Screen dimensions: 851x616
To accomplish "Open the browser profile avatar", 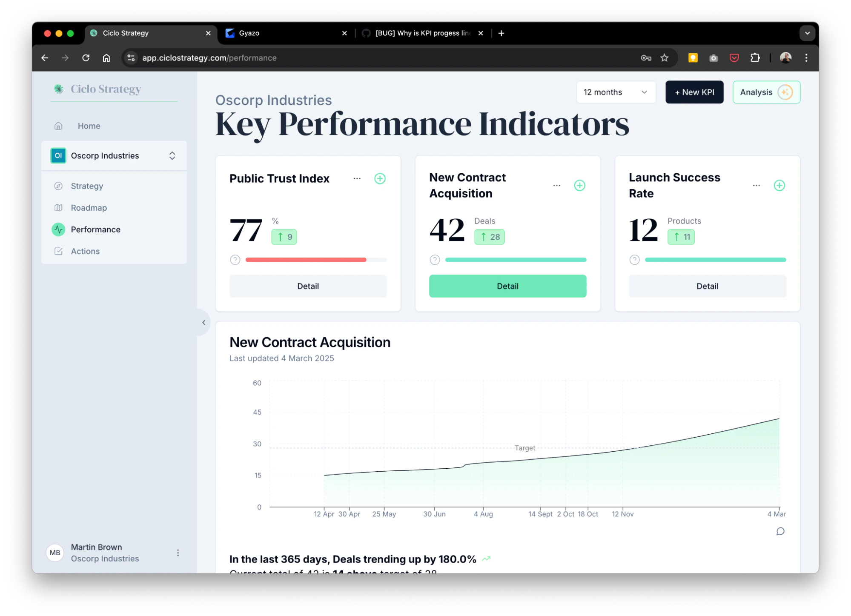I will click(785, 58).
